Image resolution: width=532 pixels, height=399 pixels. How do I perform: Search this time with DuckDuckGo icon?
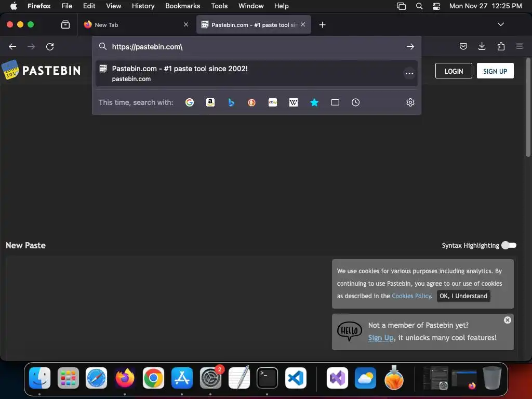[x=252, y=102]
